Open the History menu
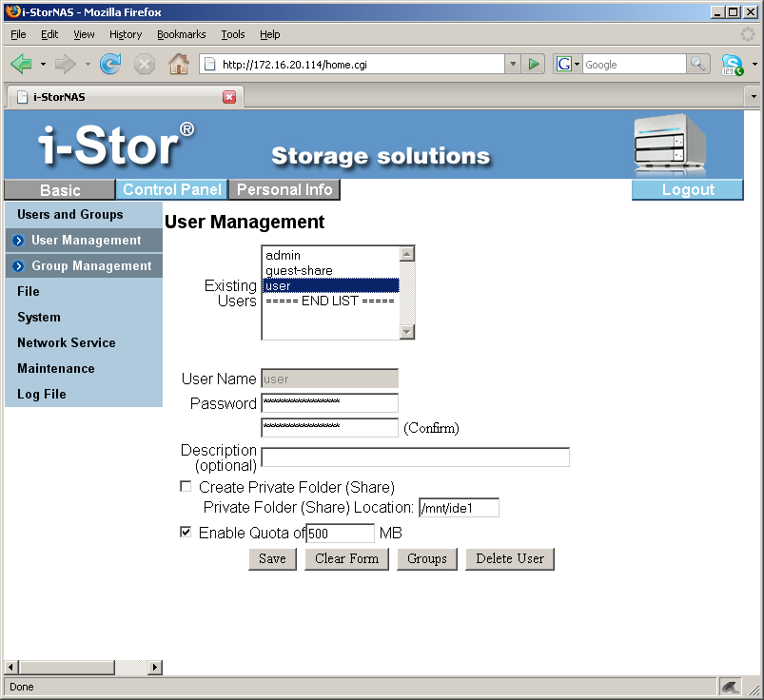This screenshot has height=700, width=764. [x=126, y=34]
